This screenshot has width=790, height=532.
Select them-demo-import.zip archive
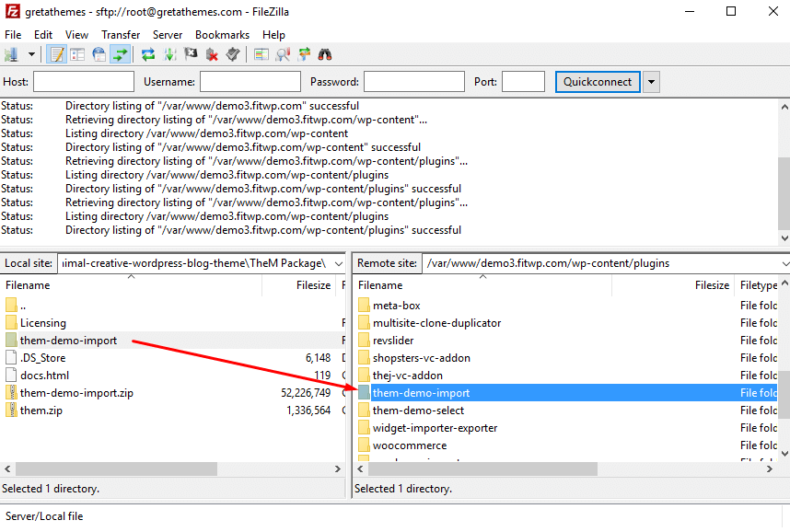tap(171, 393)
